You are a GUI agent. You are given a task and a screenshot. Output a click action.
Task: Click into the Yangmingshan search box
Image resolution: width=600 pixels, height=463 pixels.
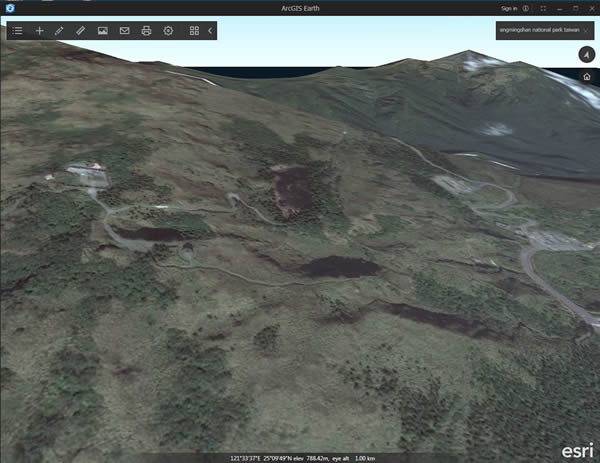coord(539,30)
